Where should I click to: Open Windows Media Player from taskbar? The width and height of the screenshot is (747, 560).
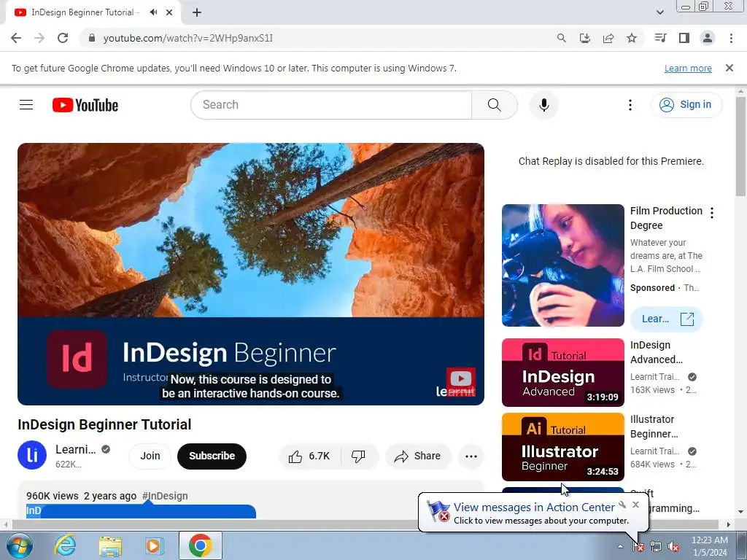click(155, 545)
